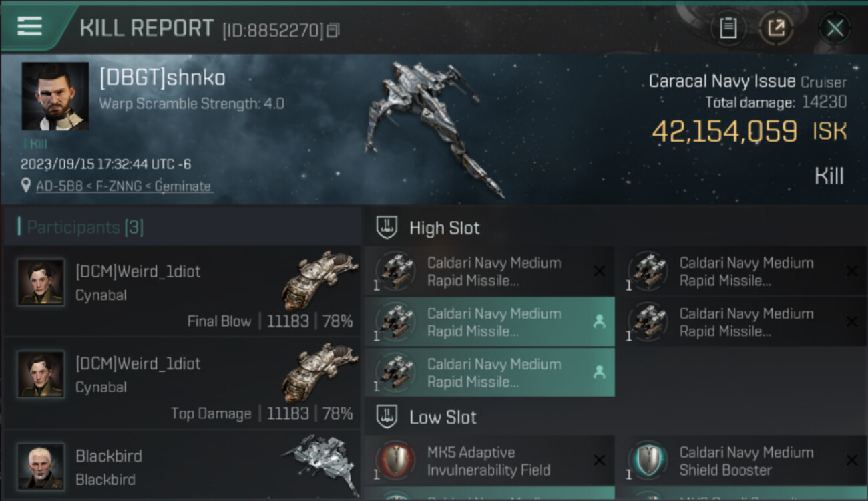
Task: Copy the kill report ID
Action: point(333,30)
